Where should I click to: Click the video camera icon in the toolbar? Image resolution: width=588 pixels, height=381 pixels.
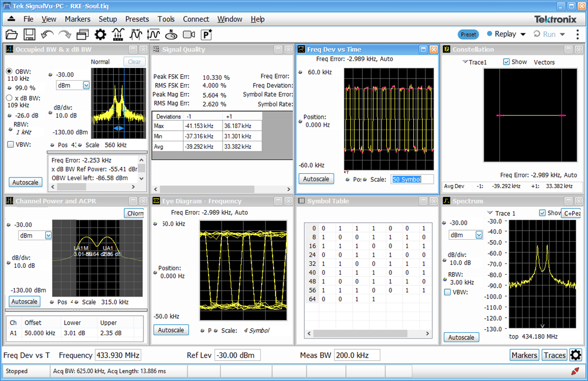click(189, 35)
